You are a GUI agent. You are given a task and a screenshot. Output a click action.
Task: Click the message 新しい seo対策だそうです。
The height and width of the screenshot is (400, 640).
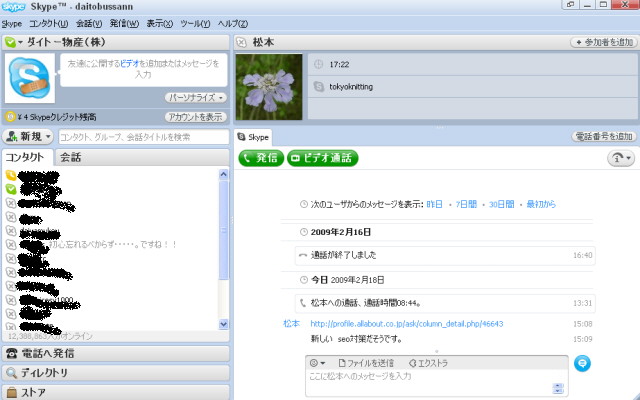pos(356,339)
